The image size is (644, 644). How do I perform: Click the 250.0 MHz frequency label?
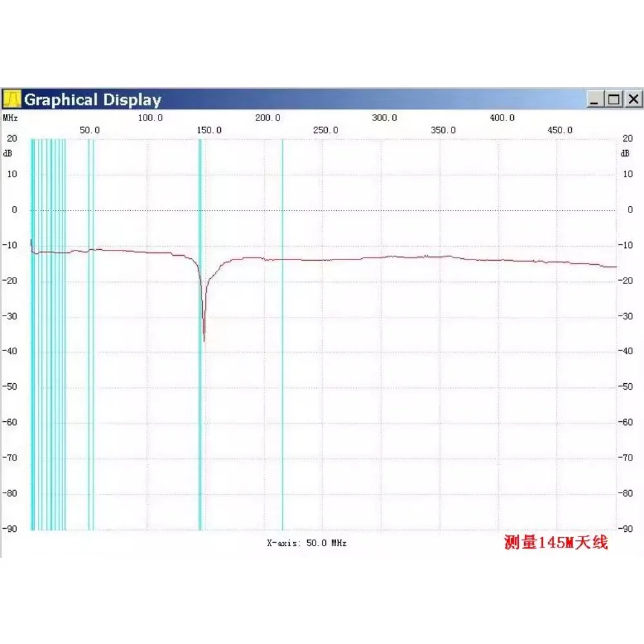pos(326,130)
